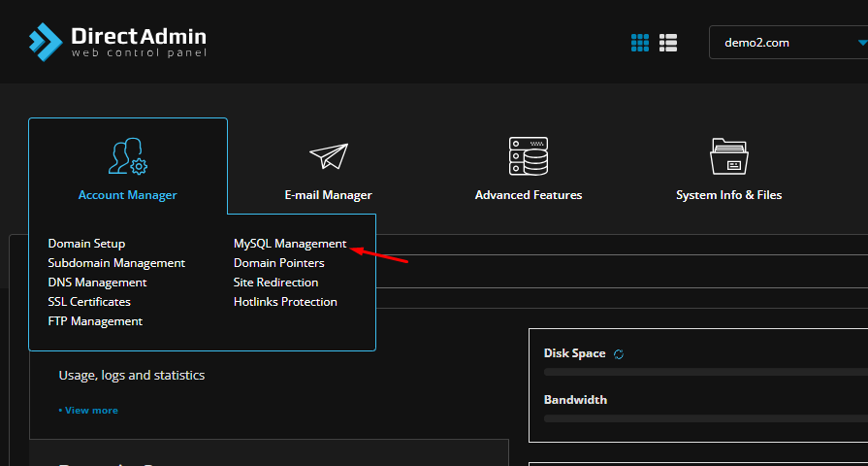Open Domain Pointers
Image resolution: width=868 pixels, height=466 pixels.
coord(279,263)
